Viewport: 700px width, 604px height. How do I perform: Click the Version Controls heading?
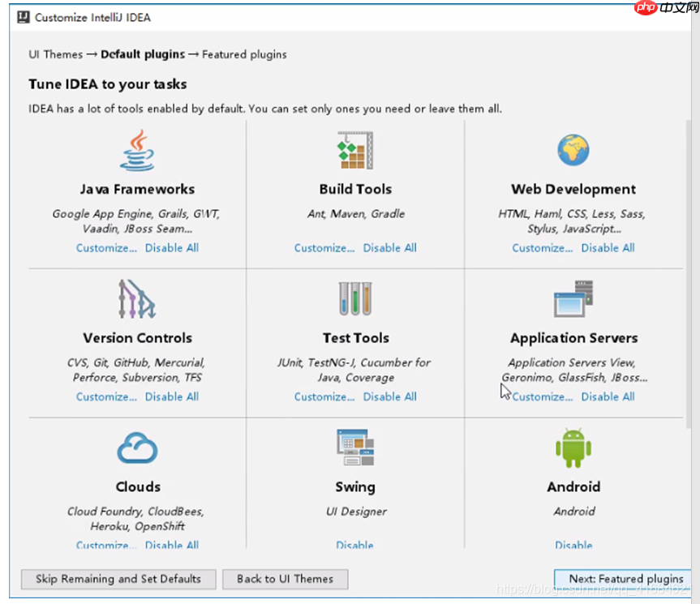tap(138, 338)
